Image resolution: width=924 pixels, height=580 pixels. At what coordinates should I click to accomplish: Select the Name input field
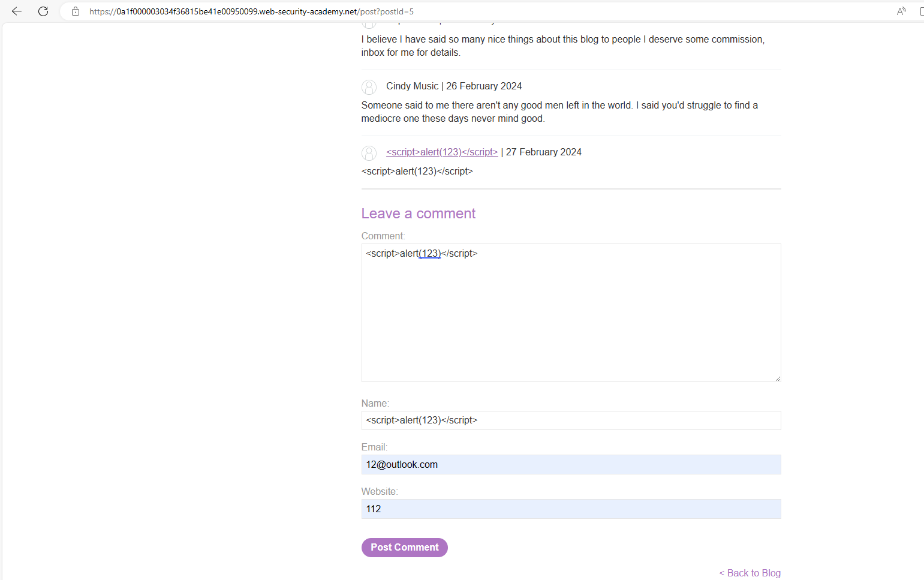coord(570,420)
